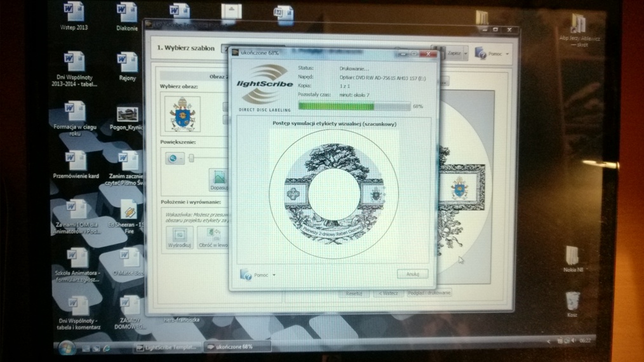
Task: Open Abp Jerzy Ablewicz shortcut folder
Action: click(579, 30)
